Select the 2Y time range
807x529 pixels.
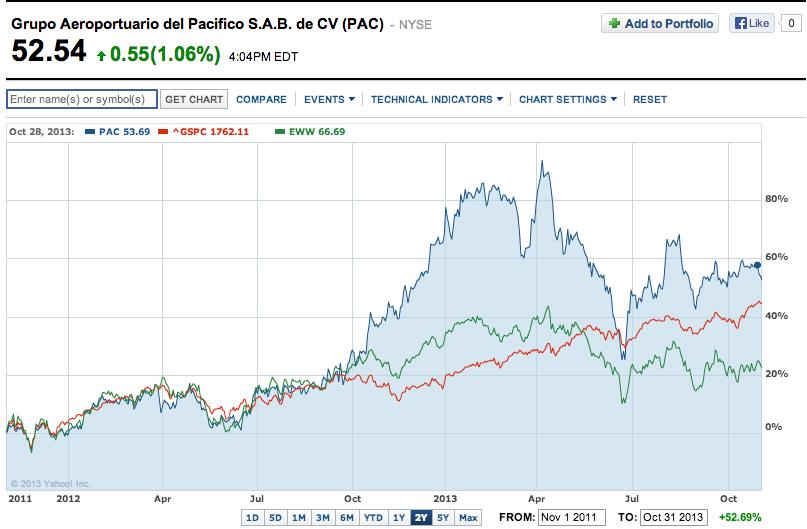(x=421, y=517)
